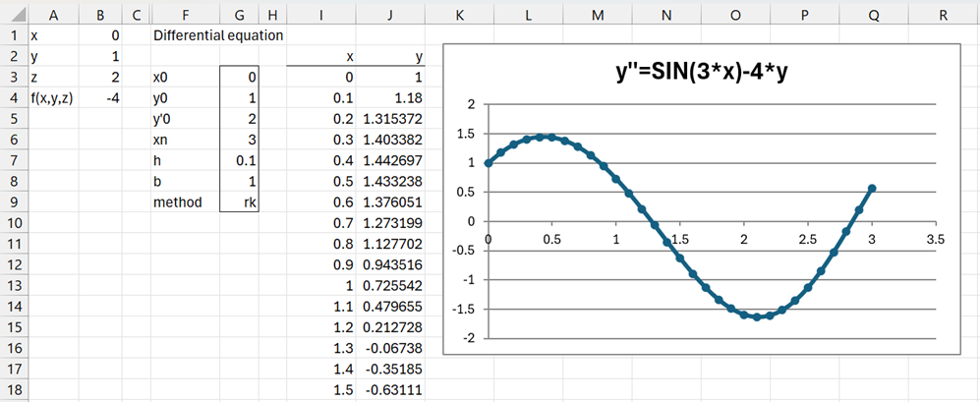Select y value 1.127702
The image size is (980, 402).
pos(390,245)
